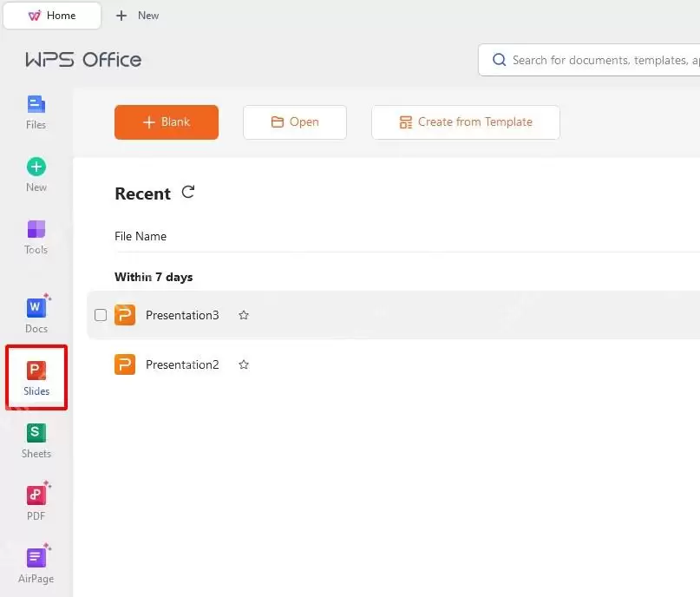Open a New tab with plus
The height and width of the screenshot is (597, 700).
[137, 16]
